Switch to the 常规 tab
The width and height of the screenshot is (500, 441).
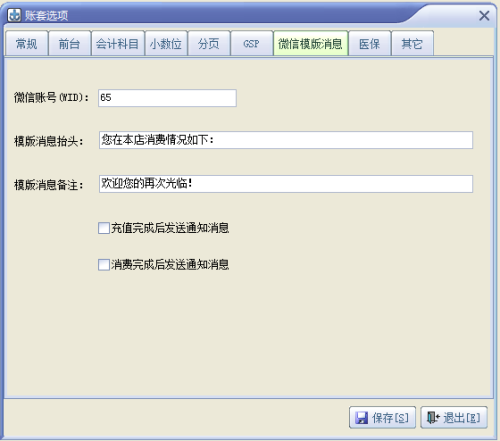pos(27,43)
